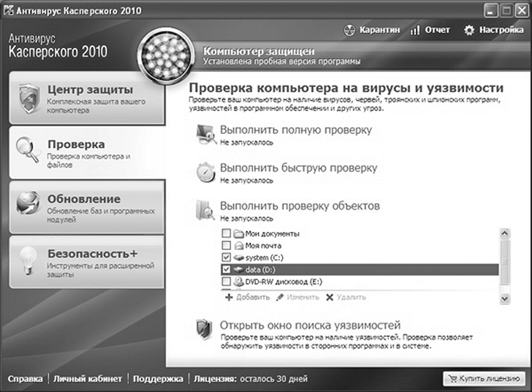
Task: Click Добавить to add an object
Action: (x=247, y=297)
